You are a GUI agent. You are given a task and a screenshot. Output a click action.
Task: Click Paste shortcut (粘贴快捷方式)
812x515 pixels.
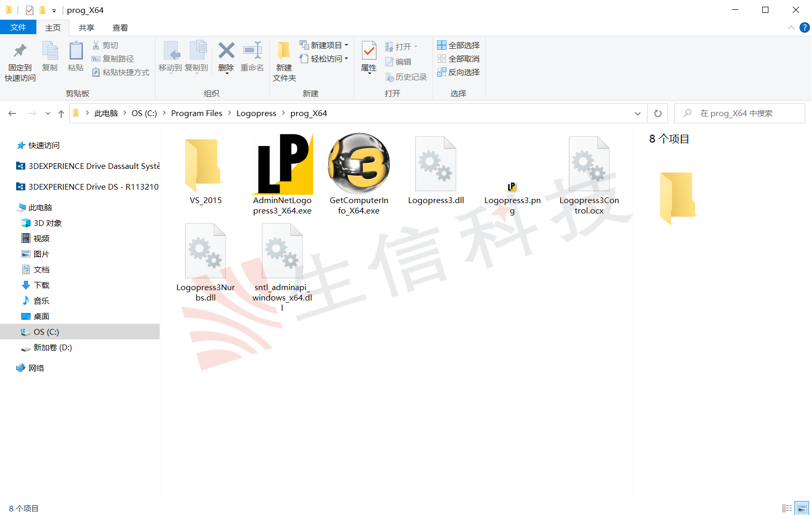point(120,73)
